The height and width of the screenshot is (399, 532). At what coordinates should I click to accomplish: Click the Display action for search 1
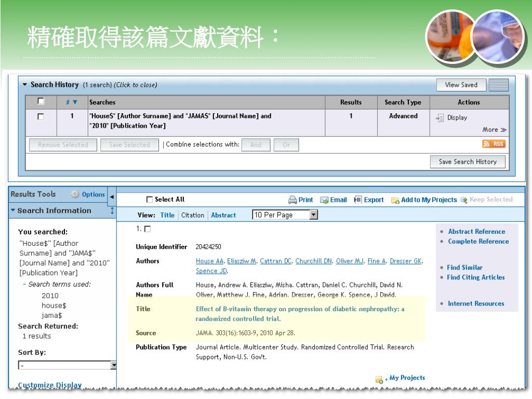tap(457, 117)
